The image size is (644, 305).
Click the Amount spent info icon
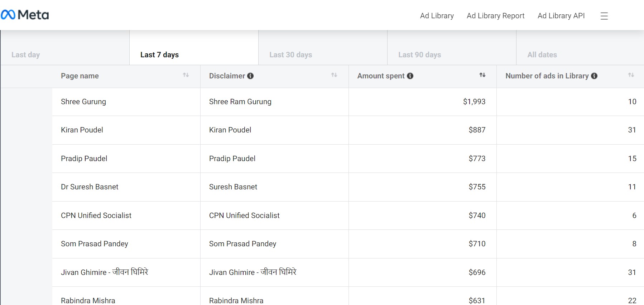pos(410,76)
